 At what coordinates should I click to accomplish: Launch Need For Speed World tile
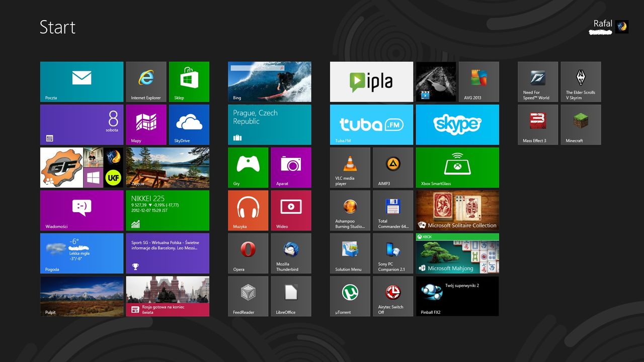click(x=538, y=82)
